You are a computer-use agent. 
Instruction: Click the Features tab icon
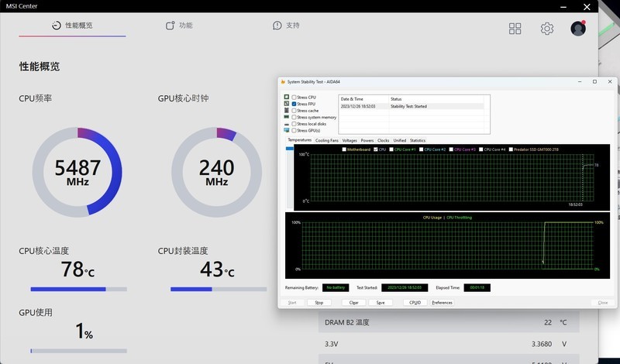(x=171, y=26)
